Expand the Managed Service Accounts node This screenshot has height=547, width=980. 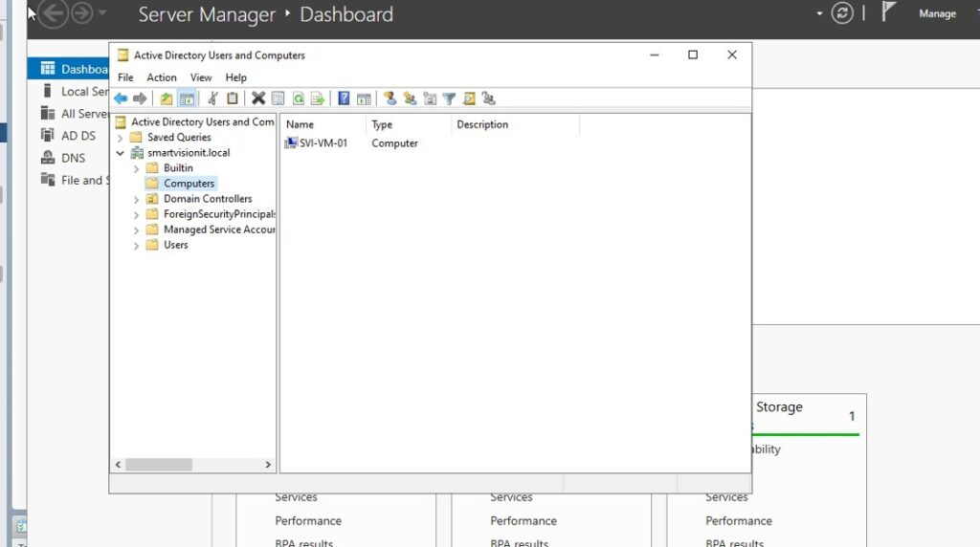(136, 230)
